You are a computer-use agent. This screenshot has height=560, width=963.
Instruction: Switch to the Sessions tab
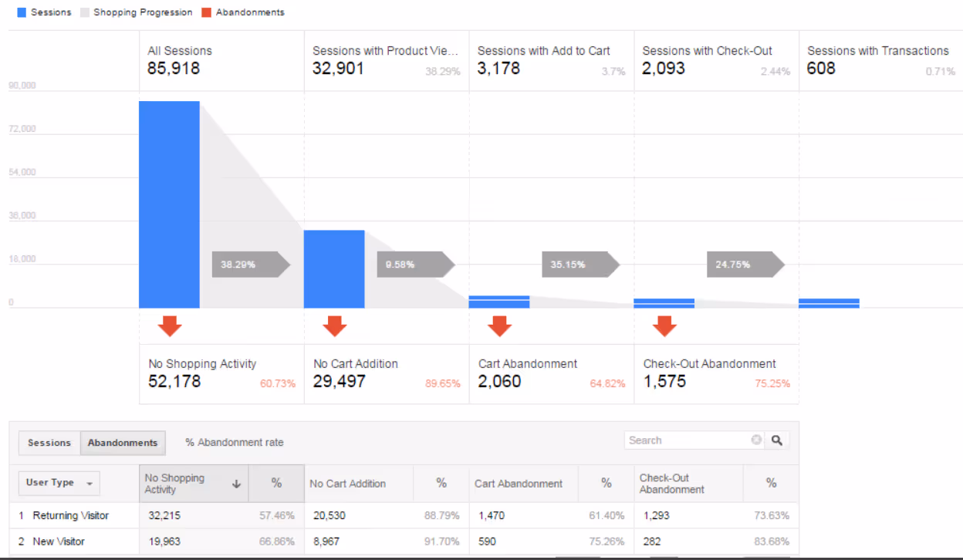tap(49, 442)
